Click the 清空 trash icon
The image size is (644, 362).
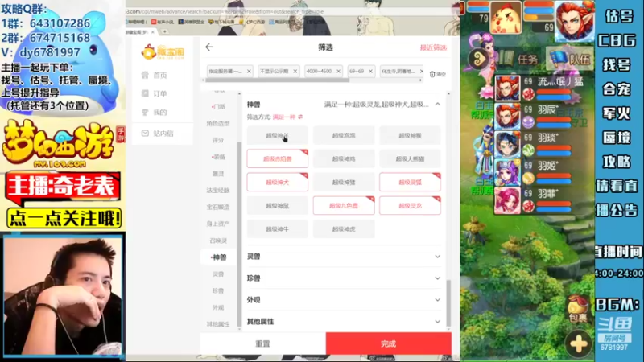pos(432,74)
